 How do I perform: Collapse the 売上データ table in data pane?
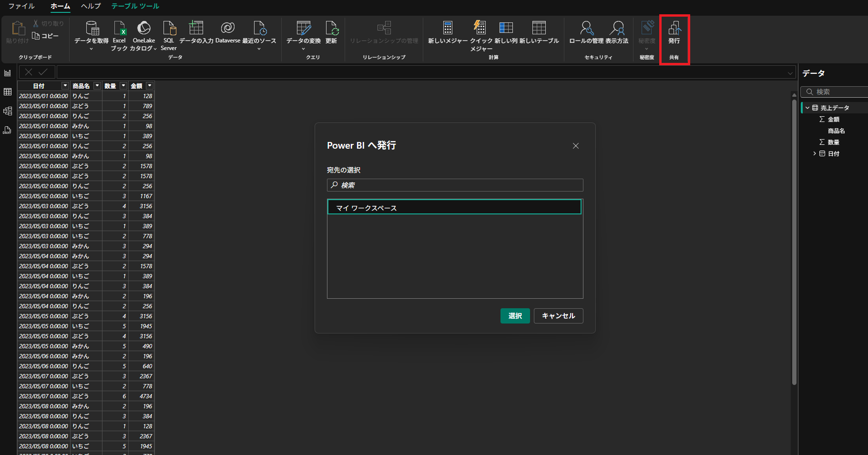[x=807, y=108]
